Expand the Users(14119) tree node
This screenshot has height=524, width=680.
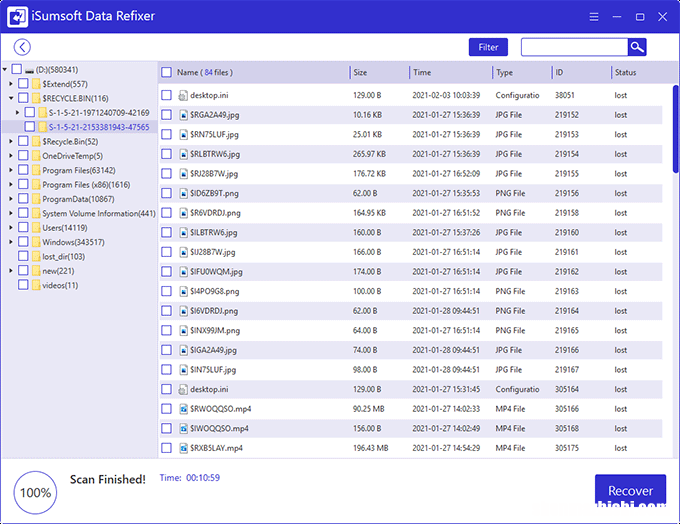click(x=11, y=227)
